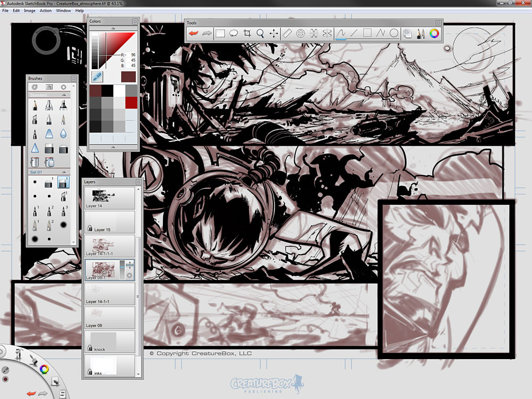Collapse the Standard brush set
The image size is (532, 399).
pos(64,95)
